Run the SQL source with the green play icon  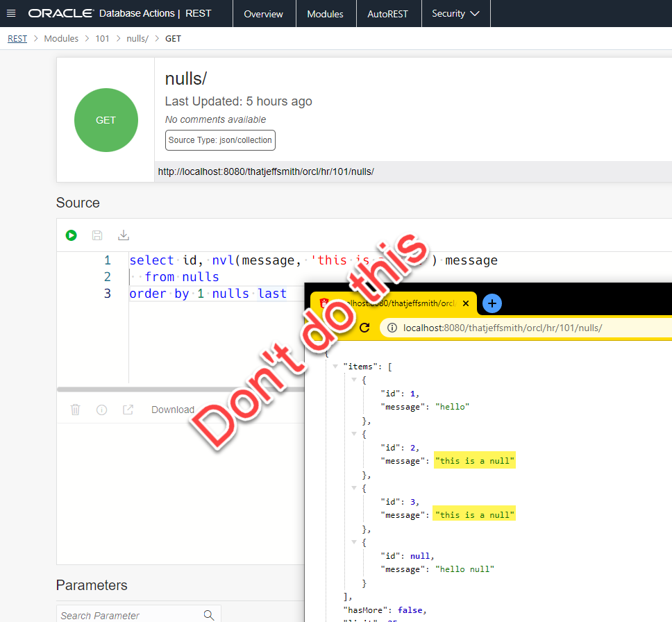coord(71,235)
